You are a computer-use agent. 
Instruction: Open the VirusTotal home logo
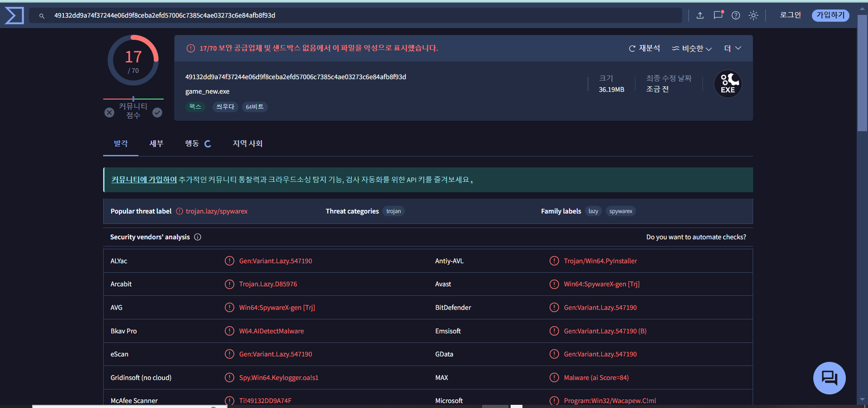[14, 15]
